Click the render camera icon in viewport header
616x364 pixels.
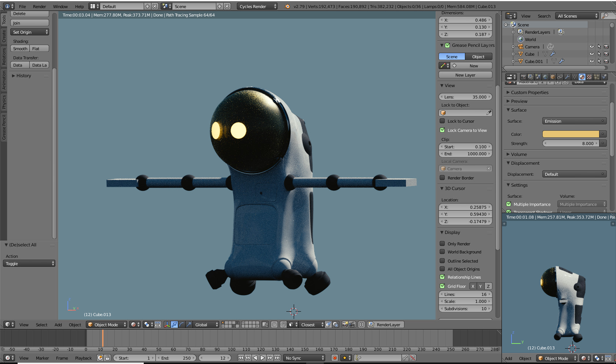tap(345, 324)
